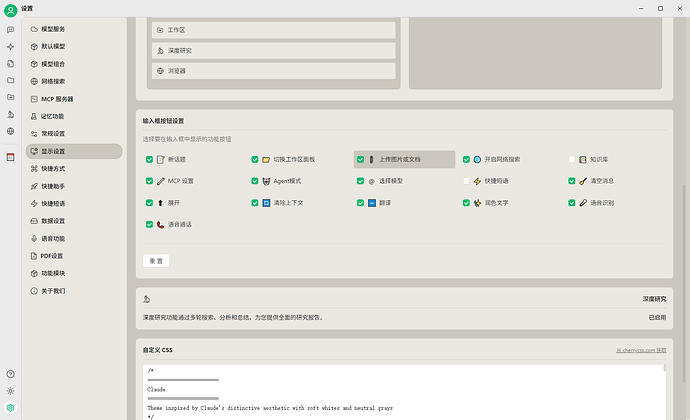Click the knowledge base book icon

pos(583,159)
